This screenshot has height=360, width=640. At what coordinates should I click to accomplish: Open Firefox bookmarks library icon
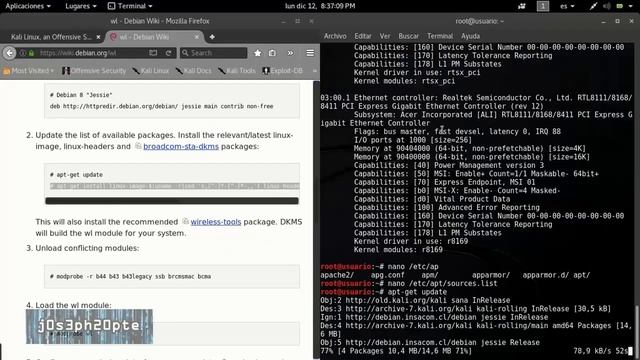pyautogui.click(x=272, y=53)
